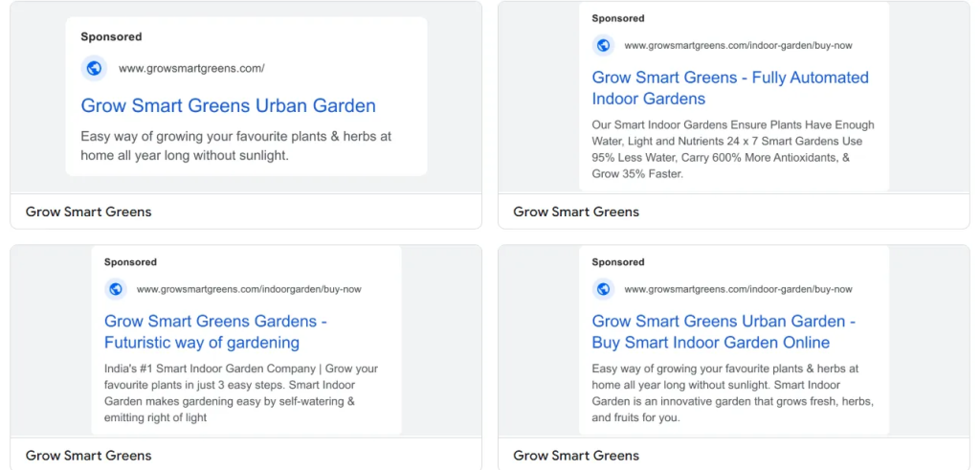
Task: Click globe icon in Futuristic way of gardening ad
Action: click(115, 289)
